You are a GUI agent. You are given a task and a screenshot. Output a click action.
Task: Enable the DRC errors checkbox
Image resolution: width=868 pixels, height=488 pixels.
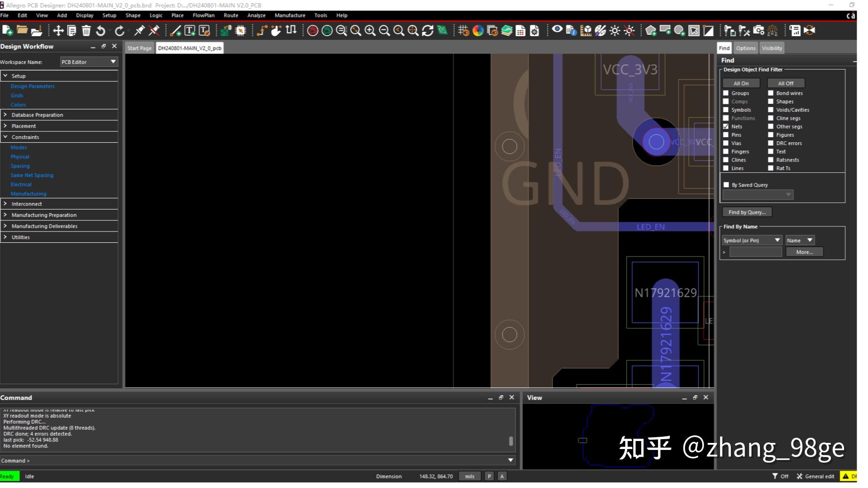770,143
